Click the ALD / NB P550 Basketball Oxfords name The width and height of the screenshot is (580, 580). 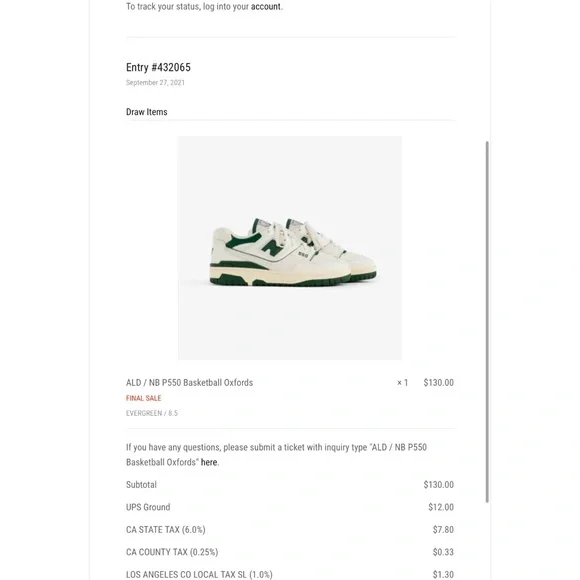(x=189, y=382)
